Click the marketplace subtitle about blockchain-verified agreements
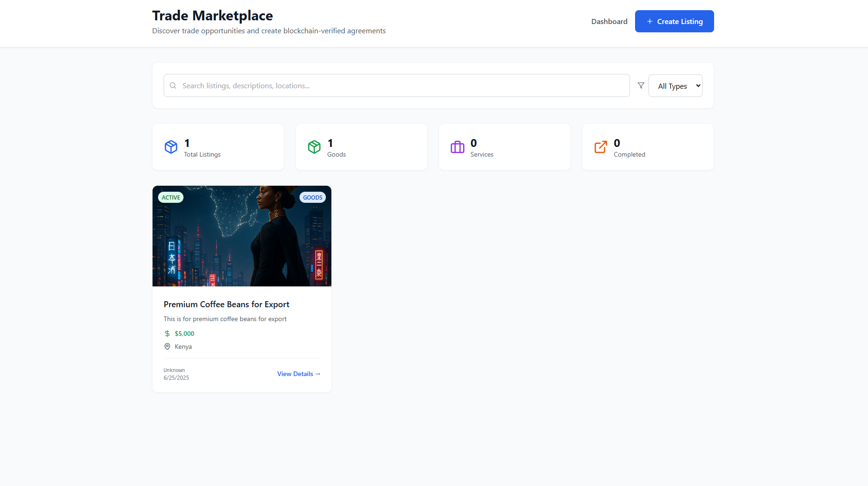Image resolution: width=868 pixels, height=486 pixels. (x=269, y=30)
